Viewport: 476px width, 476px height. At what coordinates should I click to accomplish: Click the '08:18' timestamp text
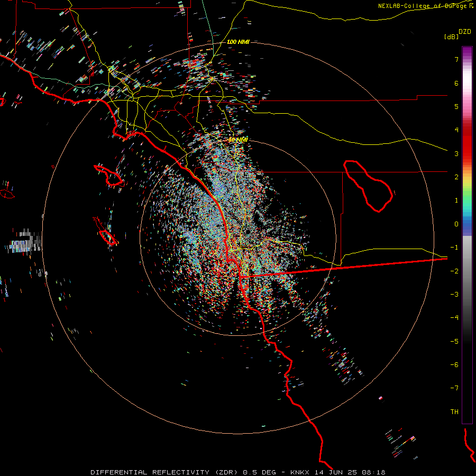coord(374,472)
